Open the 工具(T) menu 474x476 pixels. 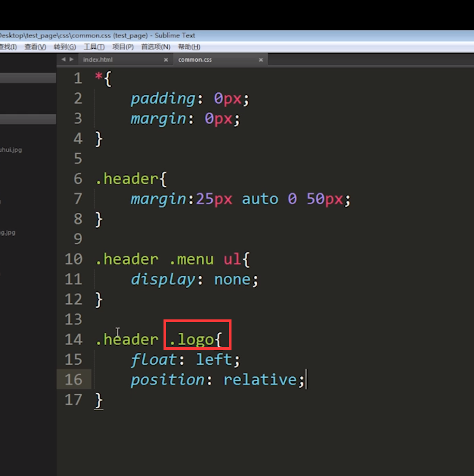[x=94, y=47]
